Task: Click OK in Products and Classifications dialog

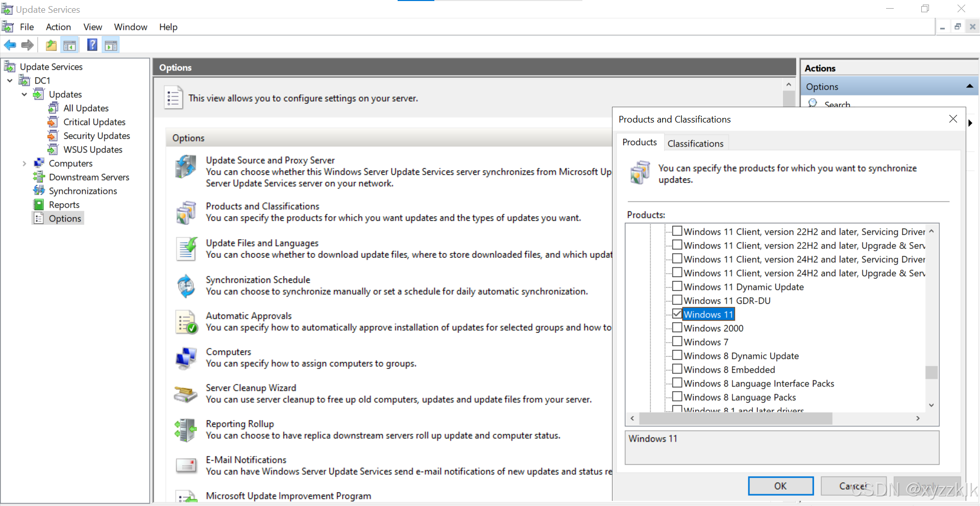Action: [780, 486]
